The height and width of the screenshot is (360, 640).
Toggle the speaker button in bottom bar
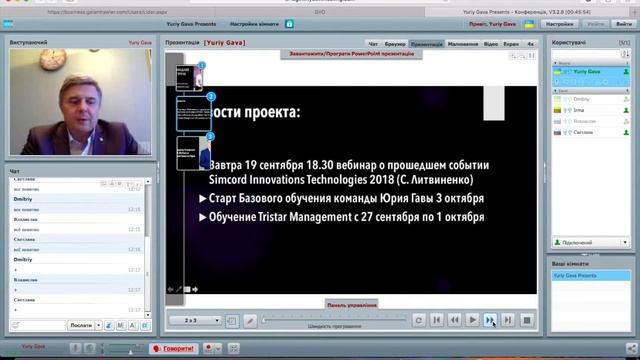point(90,348)
